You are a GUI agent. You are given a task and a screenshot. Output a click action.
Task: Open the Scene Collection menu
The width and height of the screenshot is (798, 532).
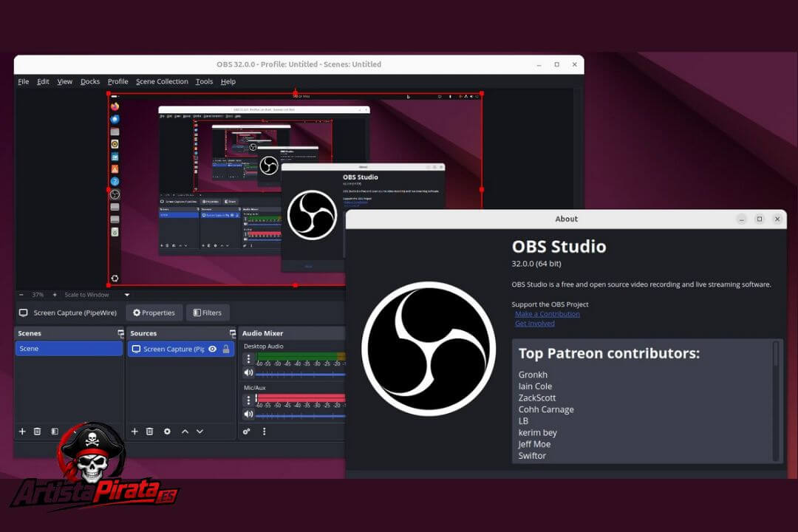point(162,81)
